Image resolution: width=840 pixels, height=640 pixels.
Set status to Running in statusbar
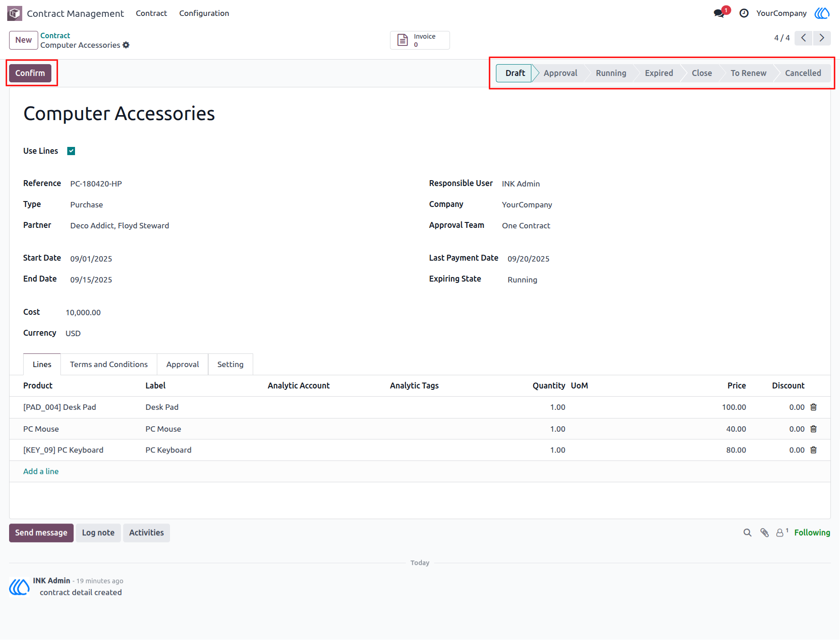coord(611,73)
